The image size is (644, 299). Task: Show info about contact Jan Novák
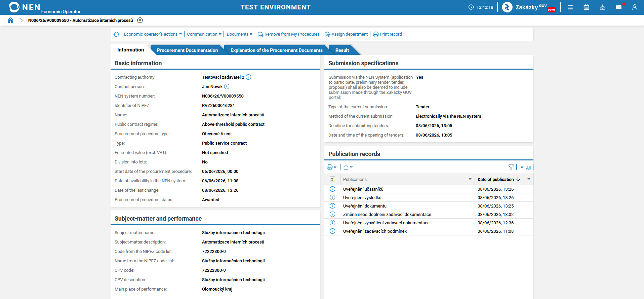[x=227, y=86]
